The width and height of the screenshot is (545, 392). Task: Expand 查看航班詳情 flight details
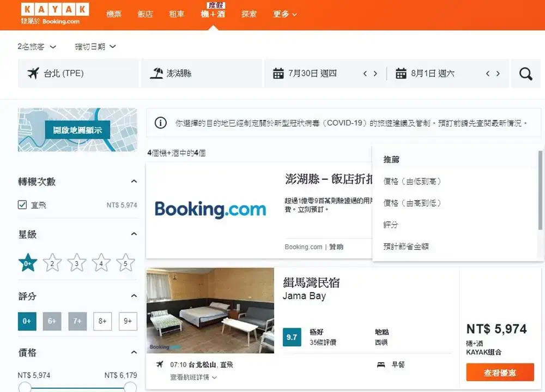pos(193,377)
